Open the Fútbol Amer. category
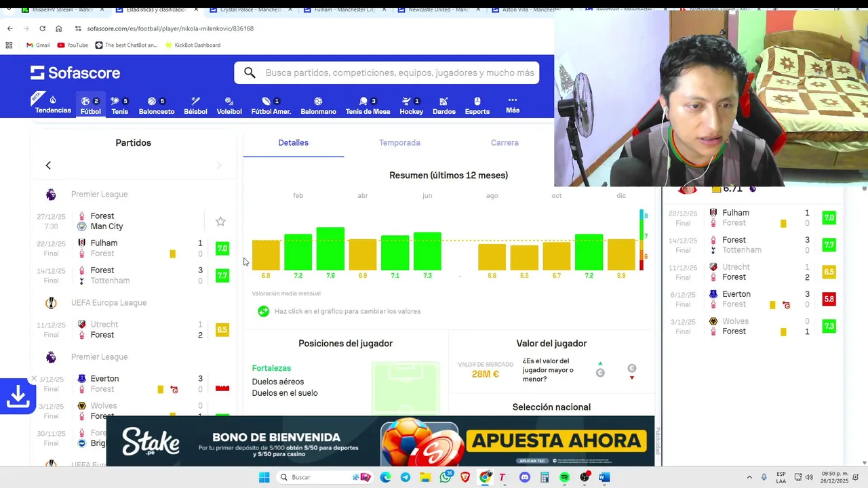This screenshot has width=868, height=488. click(271, 105)
